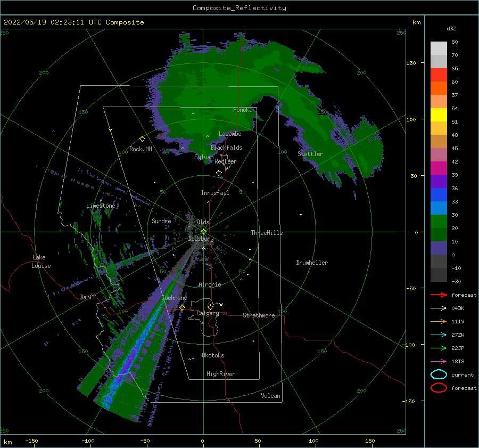Click the Calgary city label

click(x=208, y=313)
